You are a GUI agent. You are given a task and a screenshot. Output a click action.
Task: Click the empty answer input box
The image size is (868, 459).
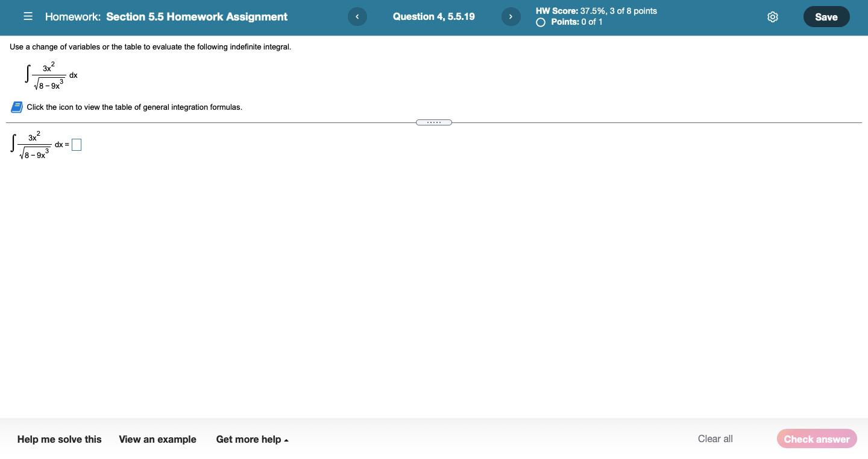pos(76,145)
